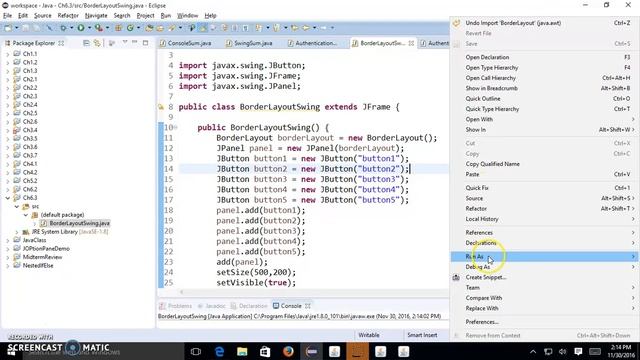Open Firefox from the taskbar

click(x=288, y=351)
